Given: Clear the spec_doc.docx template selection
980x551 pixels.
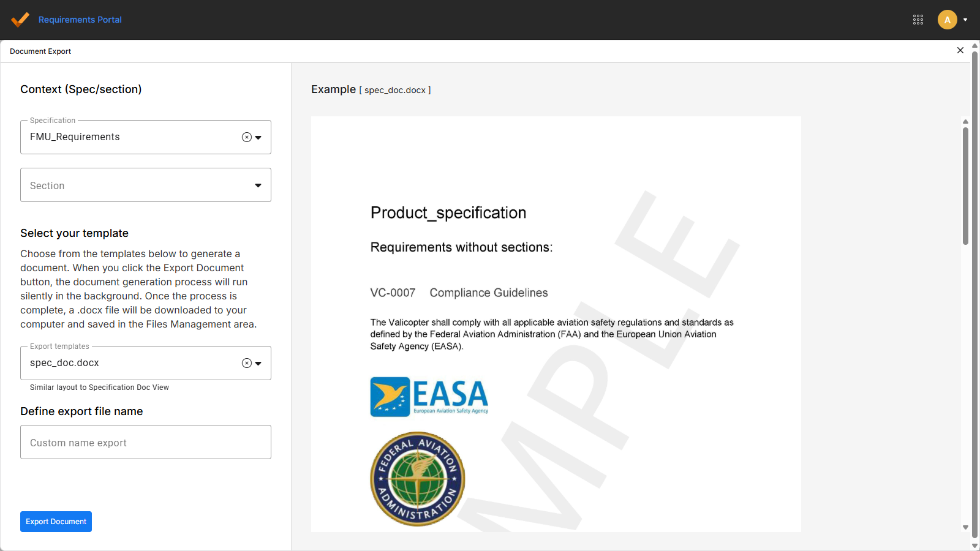Looking at the screenshot, I should click(x=246, y=362).
